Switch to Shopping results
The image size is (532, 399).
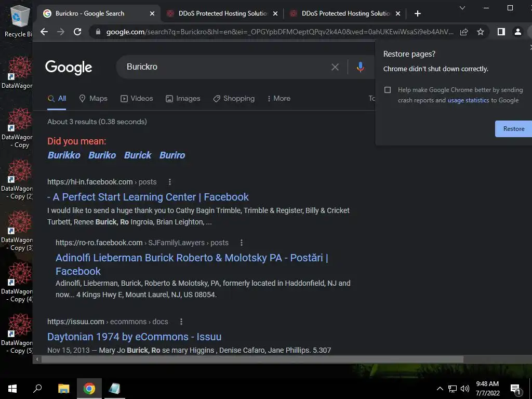[234, 98]
